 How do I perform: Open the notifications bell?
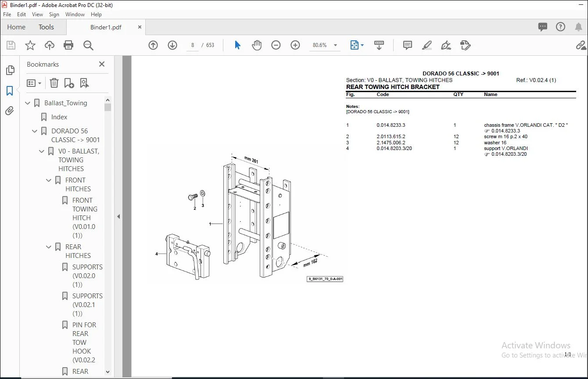pos(578,27)
